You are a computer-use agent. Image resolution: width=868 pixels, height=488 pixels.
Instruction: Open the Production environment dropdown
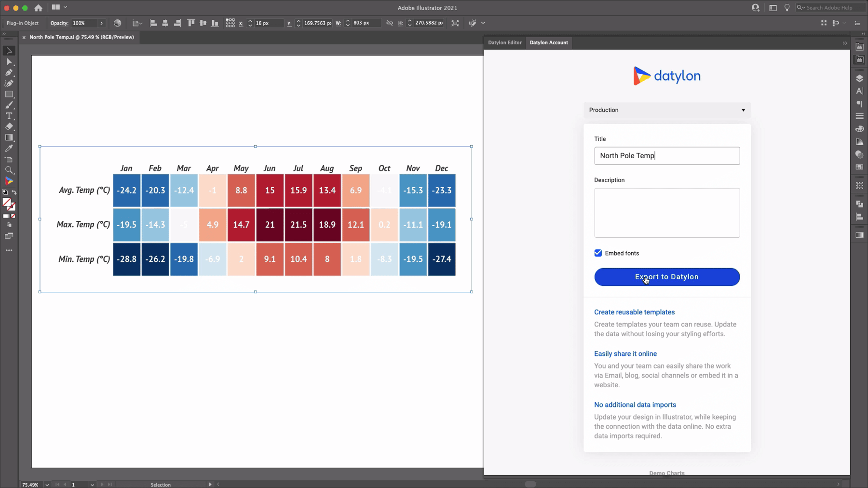667,110
